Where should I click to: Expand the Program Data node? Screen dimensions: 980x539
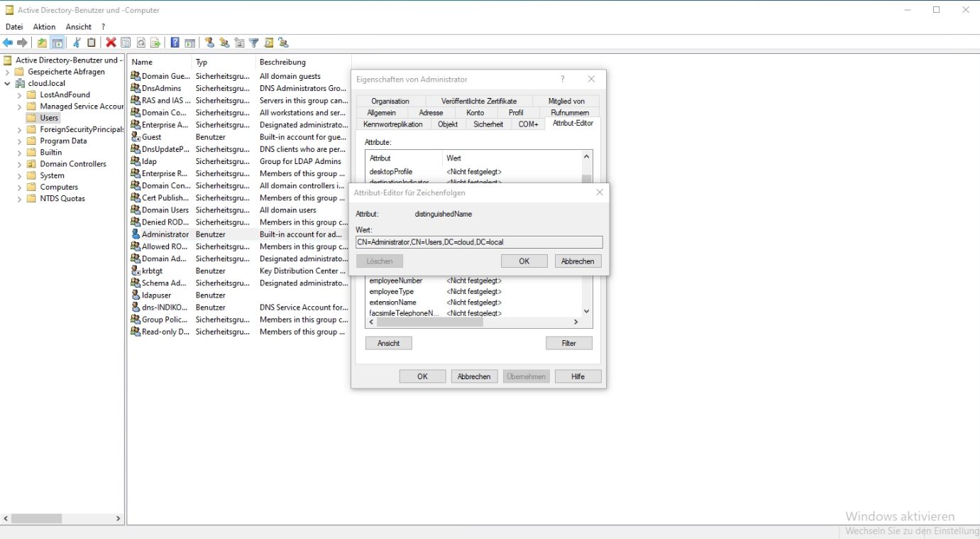point(20,141)
